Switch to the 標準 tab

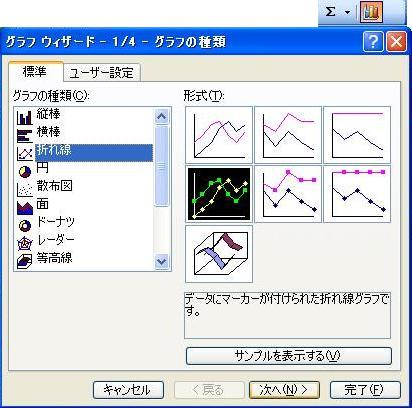35,72
